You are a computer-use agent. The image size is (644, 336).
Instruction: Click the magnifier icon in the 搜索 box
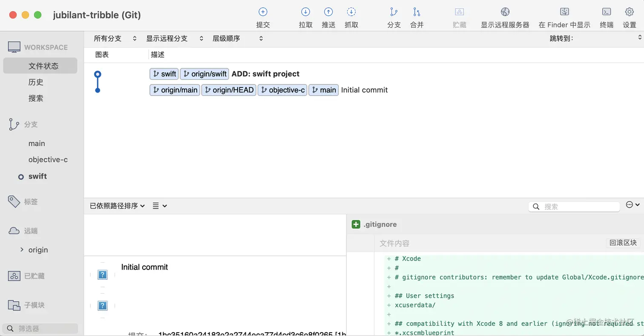point(536,207)
